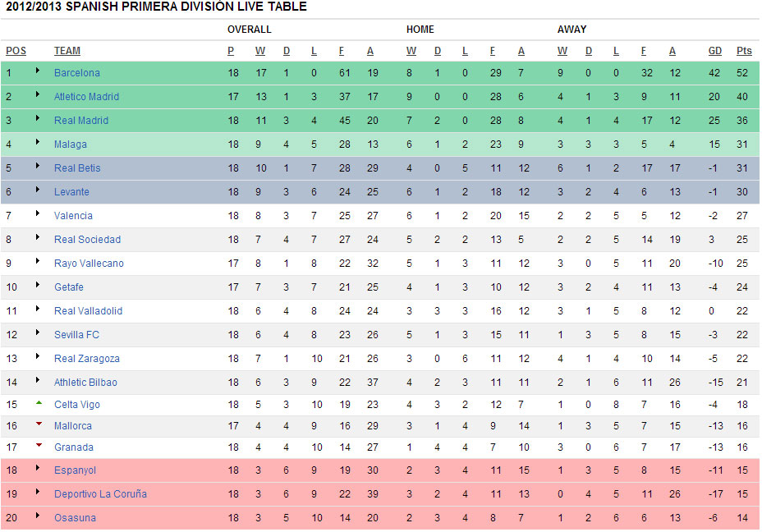Select the Athletic Bilbao team link
Image resolution: width=762 pixels, height=532 pixels.
pos(85,383)
